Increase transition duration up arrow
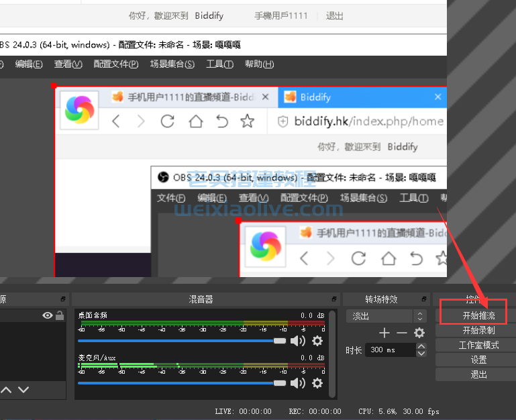 pos(421,346)
